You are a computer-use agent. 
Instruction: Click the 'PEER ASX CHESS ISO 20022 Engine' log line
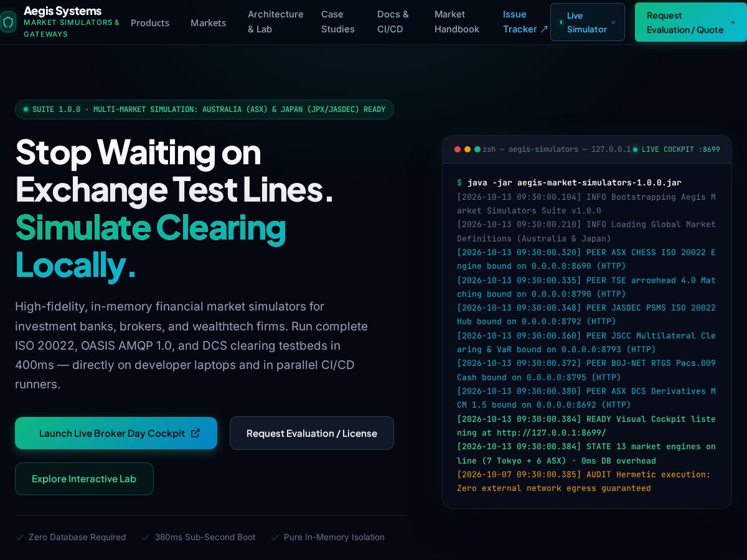coord(586,259)
